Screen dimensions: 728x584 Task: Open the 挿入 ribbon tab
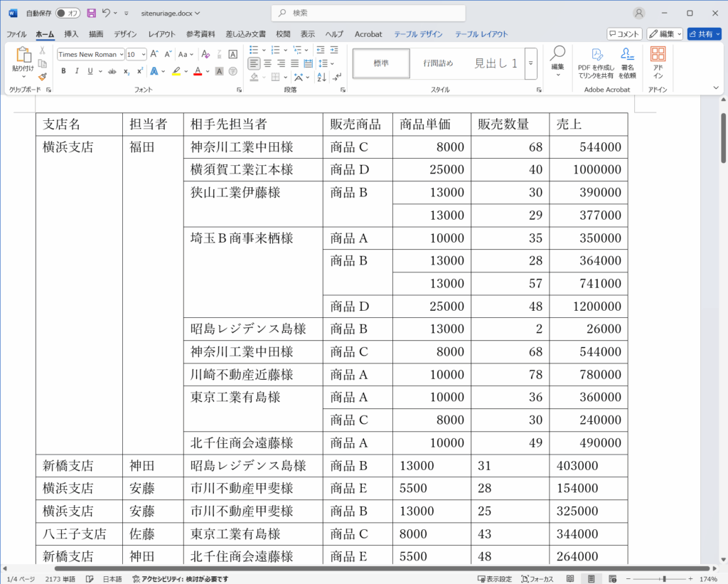click(71, 33)
